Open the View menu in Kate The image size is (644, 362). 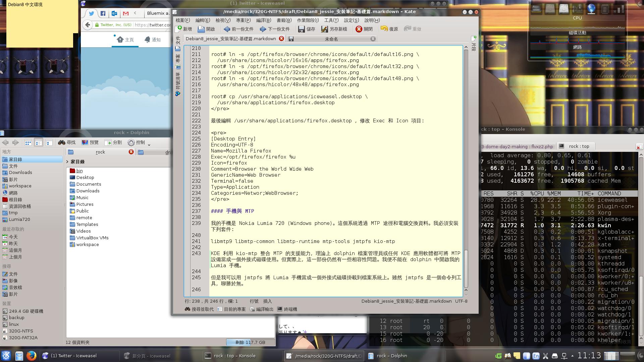coord(223,20)
